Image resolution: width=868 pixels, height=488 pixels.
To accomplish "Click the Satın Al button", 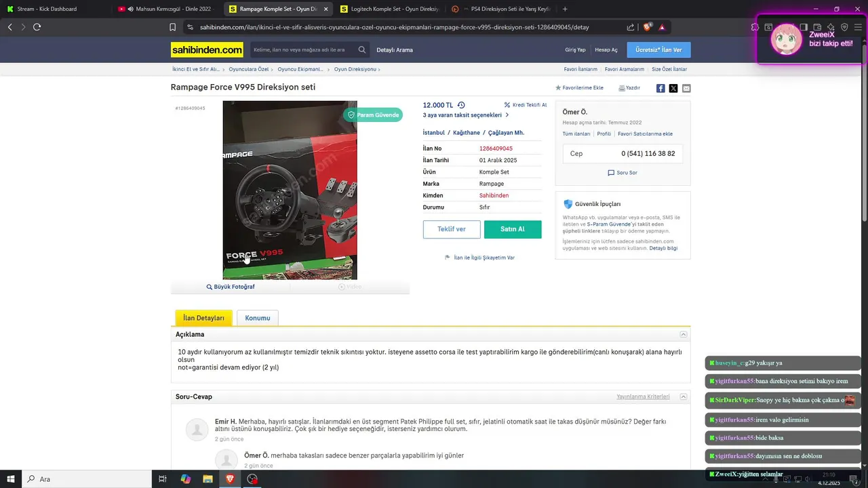I will pyautogui.click(x=513, y=229).
